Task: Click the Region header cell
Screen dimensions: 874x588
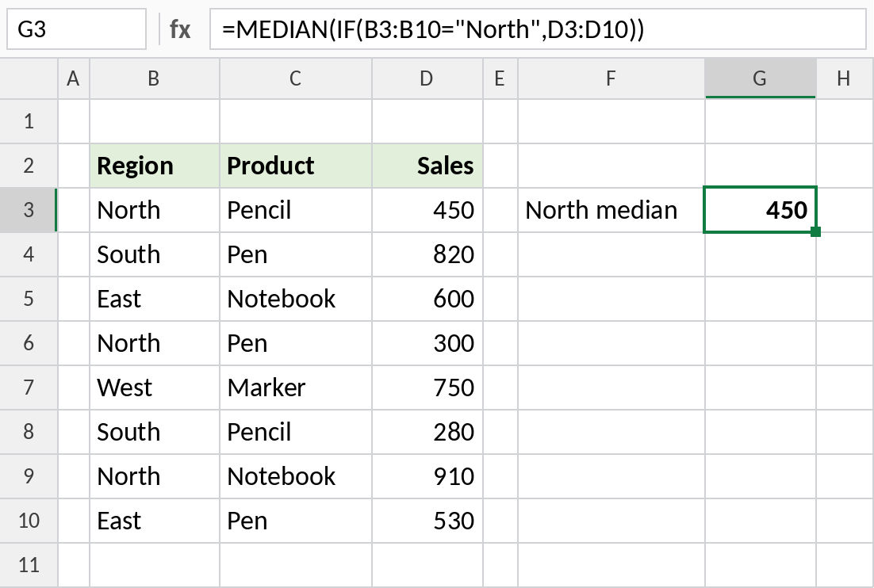Action: [x=155, y=166]
